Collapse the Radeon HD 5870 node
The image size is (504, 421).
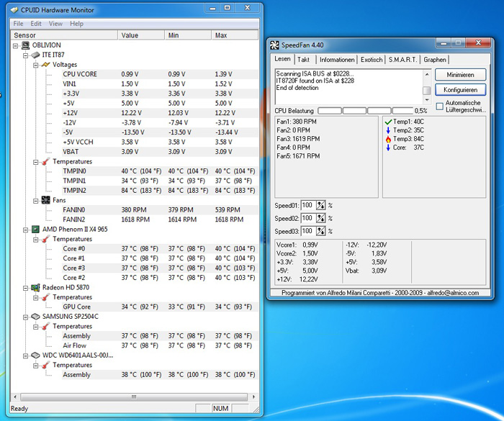(26, 289)
